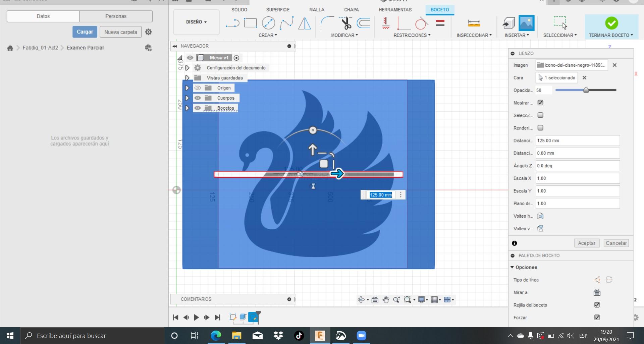
Task: Click the home icon in breadcrumb
Action: [10, 48]
